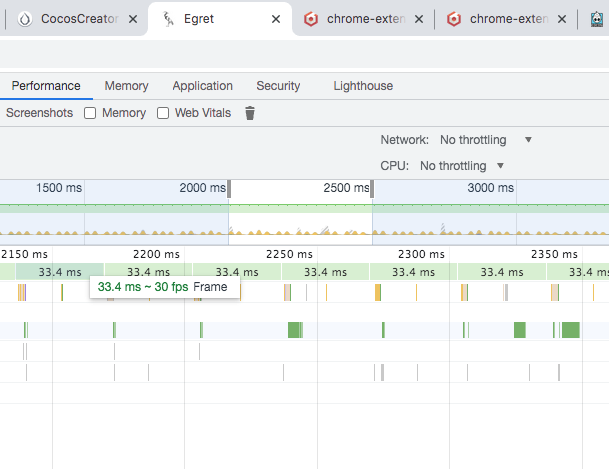Enable the Memory checkbox
The height and width of the screenshot is (469, 609).
90,113
